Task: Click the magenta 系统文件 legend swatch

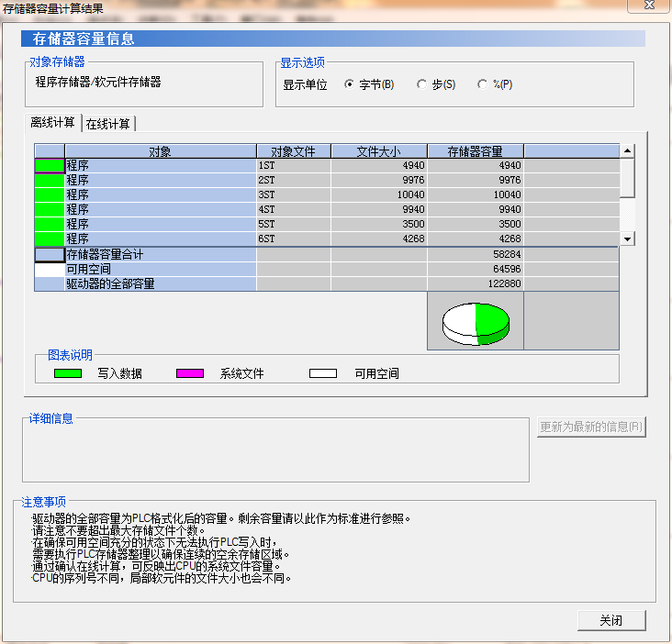Action: pos(190,373)
